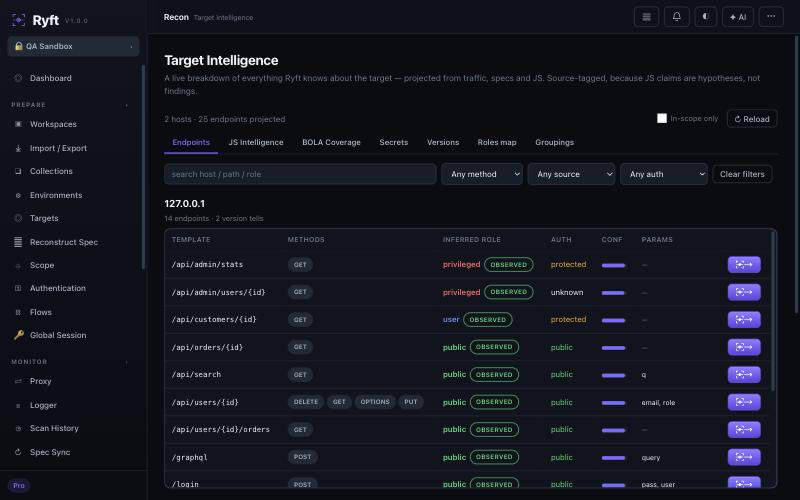The image size is (800, 500).
Task: Open the QA Sandbox workspace selector
Action: 73,46
